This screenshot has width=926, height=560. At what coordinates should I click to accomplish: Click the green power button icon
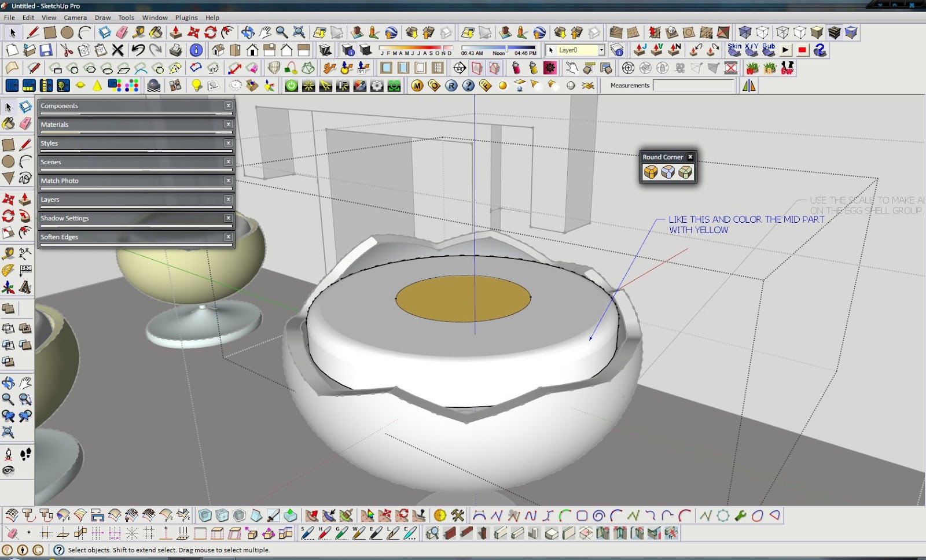[x=291, y=86]
